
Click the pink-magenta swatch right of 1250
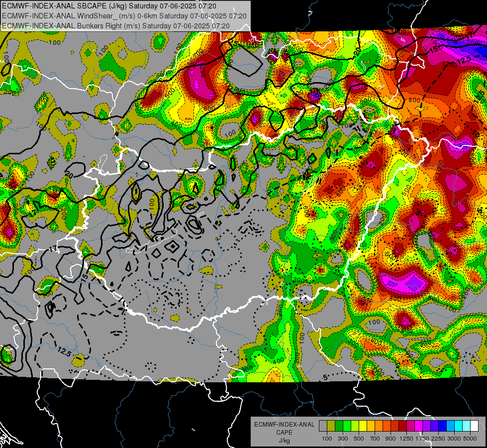tap(410, 426)
